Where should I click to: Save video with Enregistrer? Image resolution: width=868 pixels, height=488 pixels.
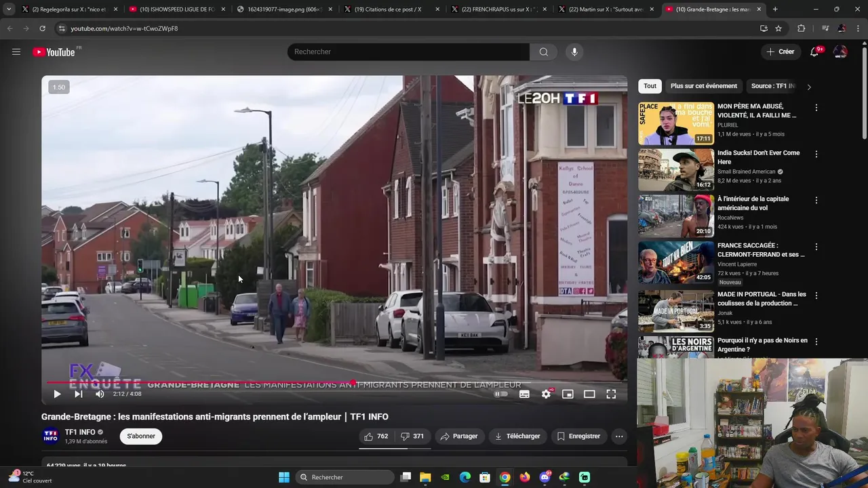pyautogui.click(x=578, y=436)
